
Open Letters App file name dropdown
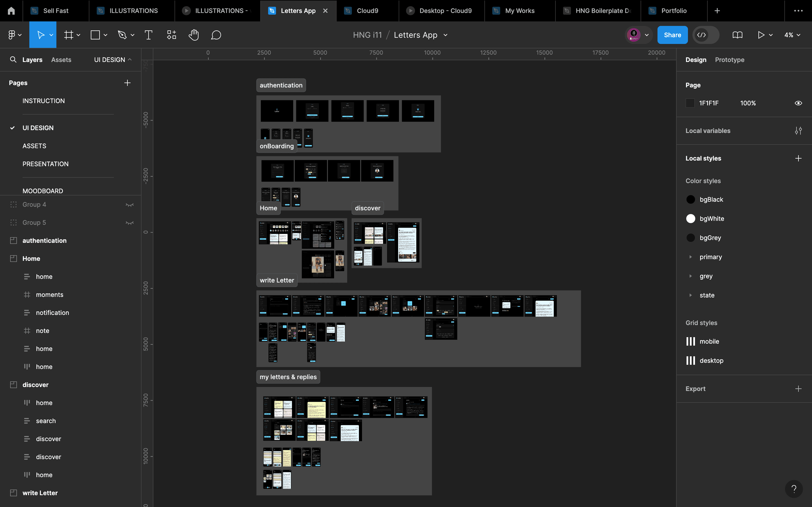(445, 35)
